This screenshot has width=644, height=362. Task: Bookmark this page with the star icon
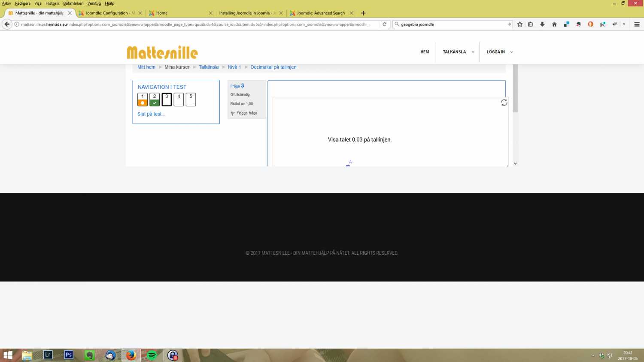click(520, 24)
